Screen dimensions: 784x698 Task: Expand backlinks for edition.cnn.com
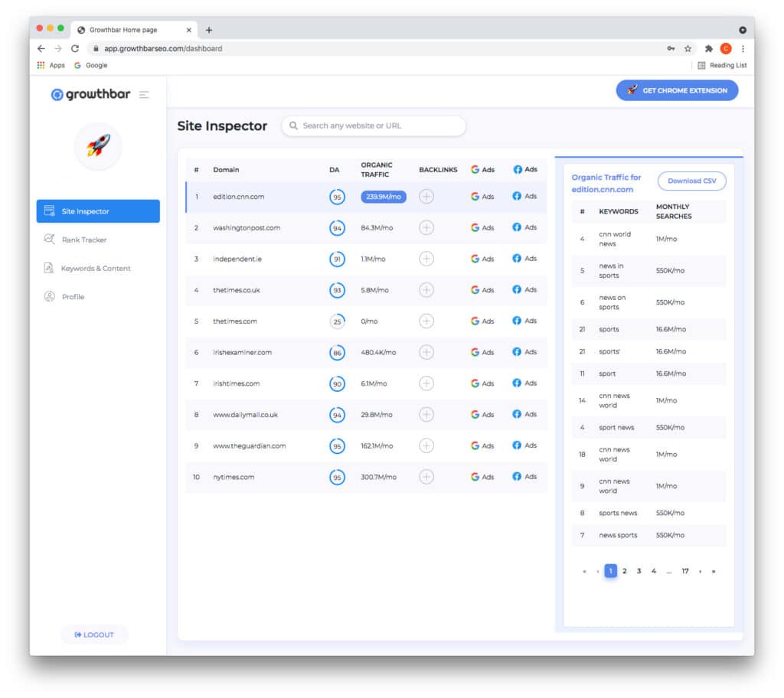(x=426, y=197)
